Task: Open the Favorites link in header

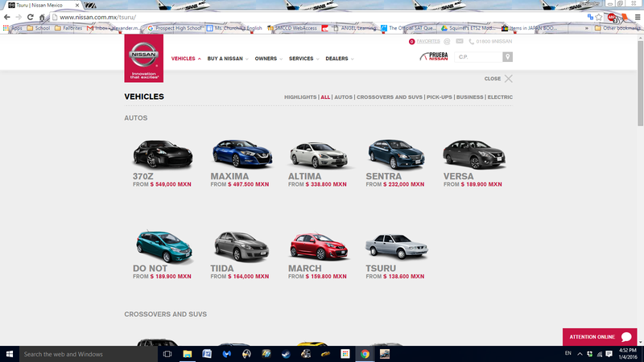Action: point(428,42)
